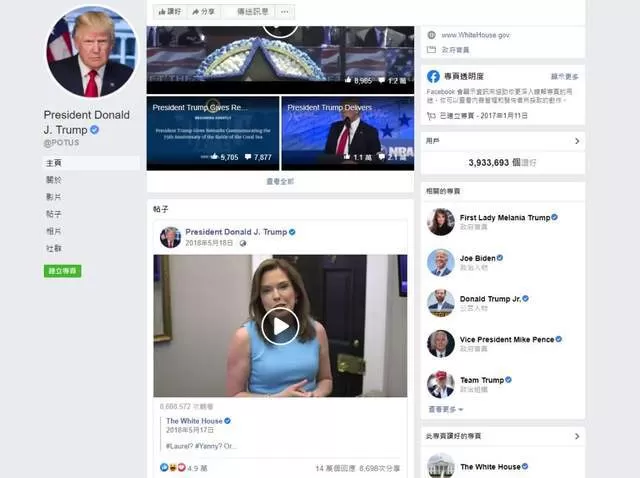Click Donald Trump Jr.'s avatar thumbnail
Image resolution: width=640 pixels, height=478 pixels.
point(441,303)
